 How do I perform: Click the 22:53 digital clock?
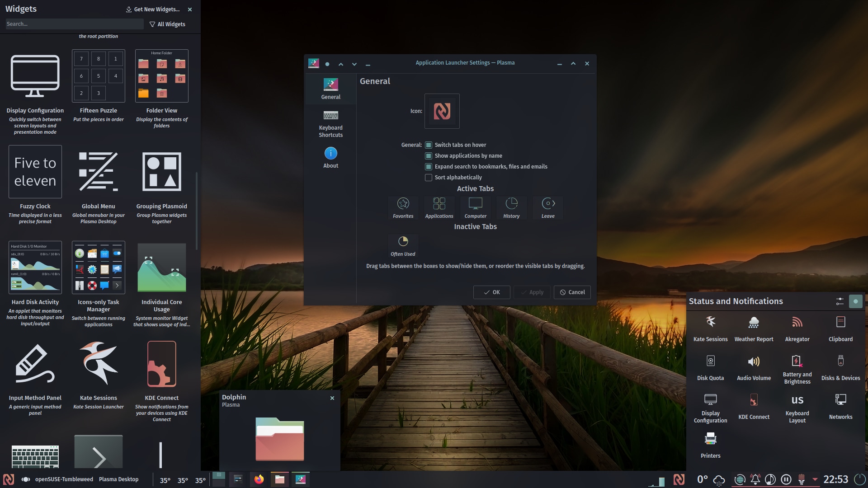coord(835,479)
